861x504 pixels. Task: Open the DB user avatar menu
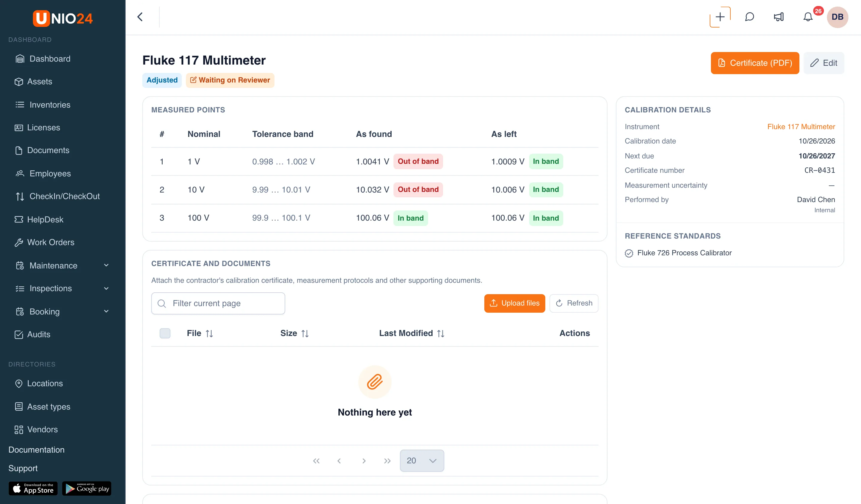tap(837, 17)
